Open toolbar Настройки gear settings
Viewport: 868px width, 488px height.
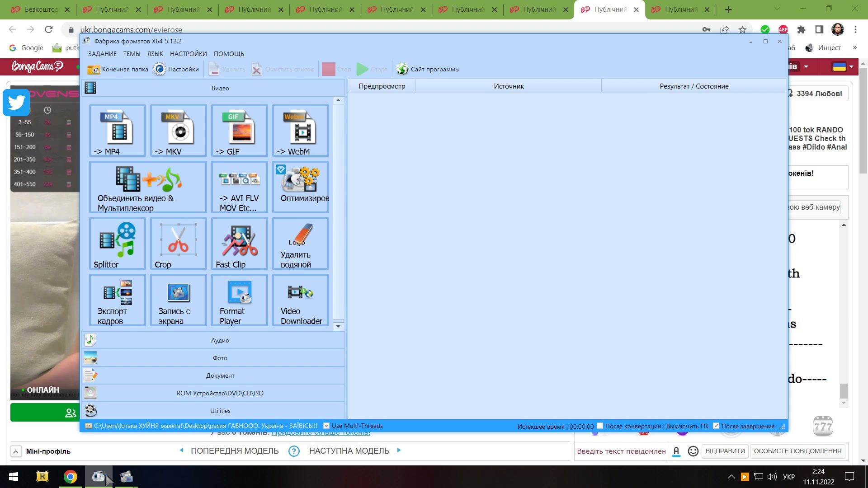click(x=176, y=69)
